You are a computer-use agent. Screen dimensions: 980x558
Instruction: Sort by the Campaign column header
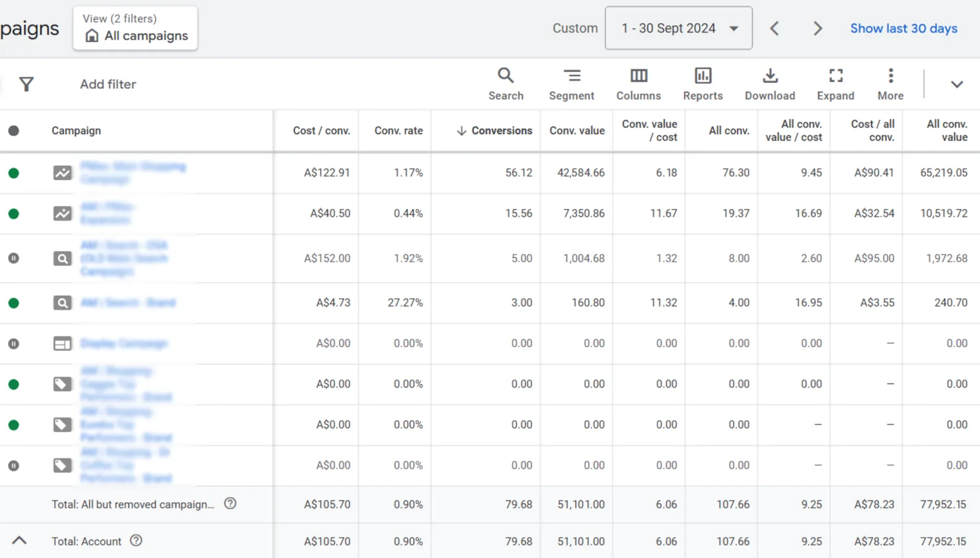click(76, 130)
